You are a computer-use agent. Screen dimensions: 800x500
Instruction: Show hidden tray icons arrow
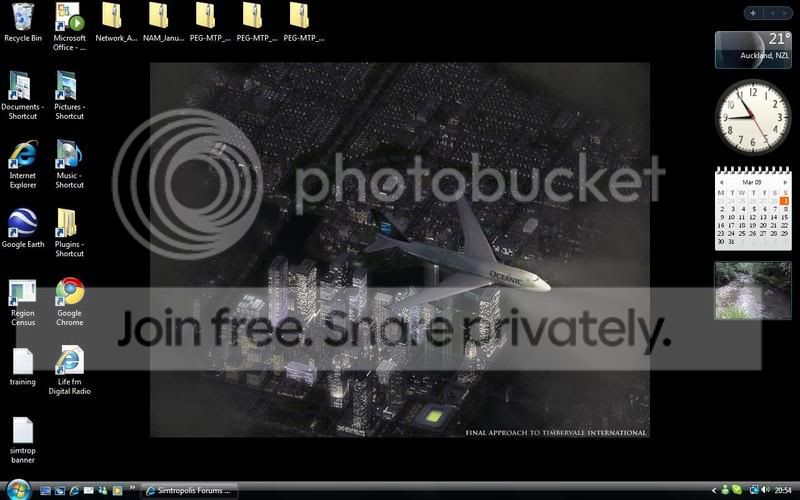(714, 491)
